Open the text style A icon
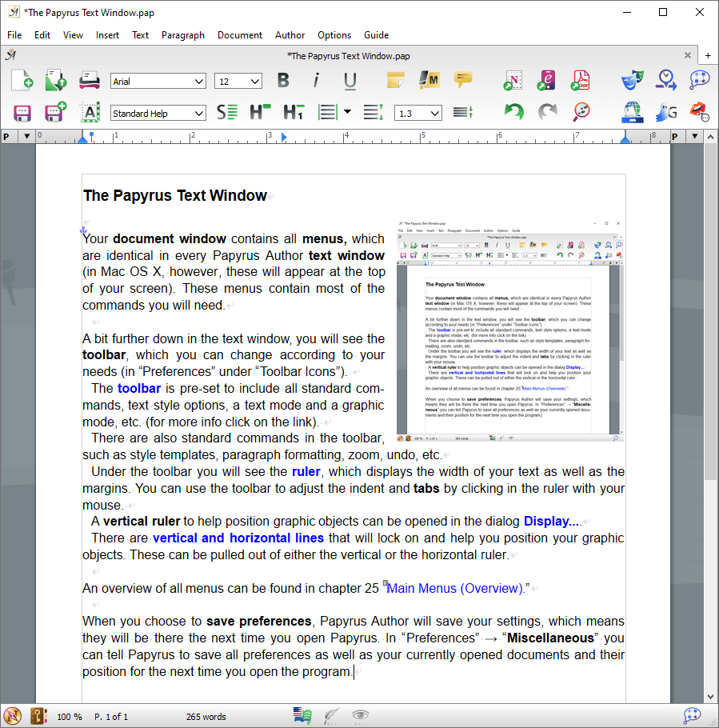Screen dimensions: 719x728 (90, 112)
